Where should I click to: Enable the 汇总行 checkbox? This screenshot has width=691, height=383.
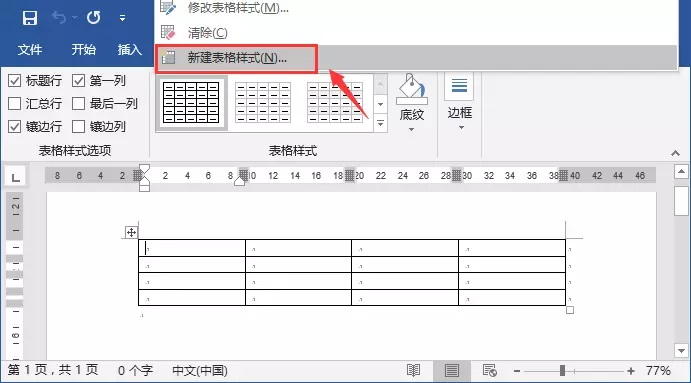[x=15, y=104]
